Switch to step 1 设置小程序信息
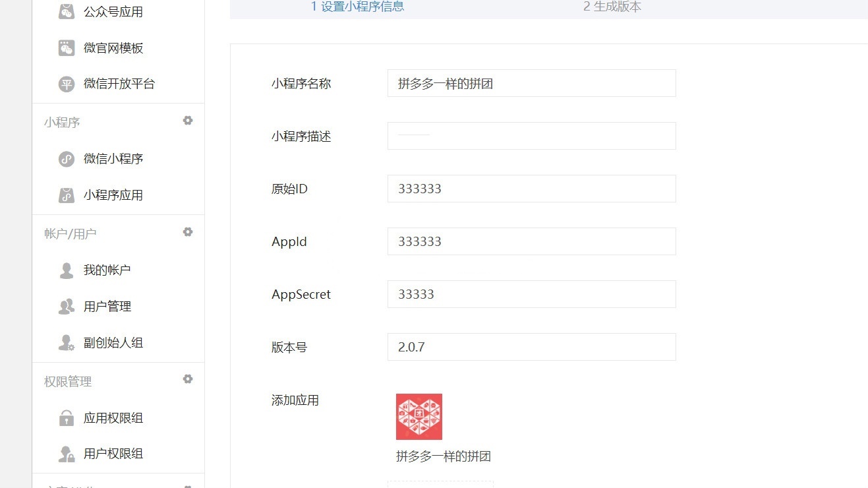The width and height of the screenshot is (868, 488). tap(357, 7)
